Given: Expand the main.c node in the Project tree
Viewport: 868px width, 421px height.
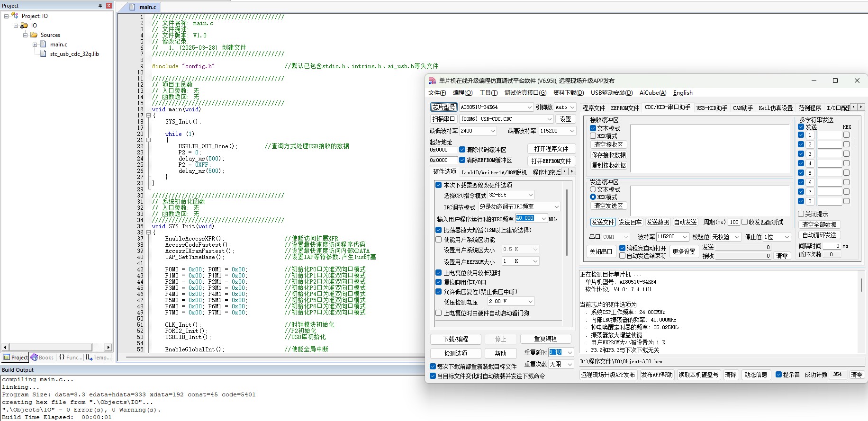Looking at the screenshot, I should coord(35,45).
